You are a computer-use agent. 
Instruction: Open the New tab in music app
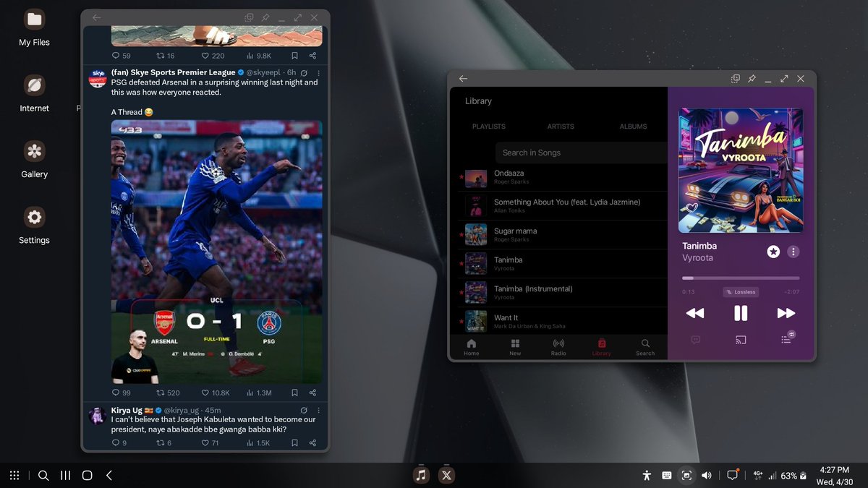515,347
